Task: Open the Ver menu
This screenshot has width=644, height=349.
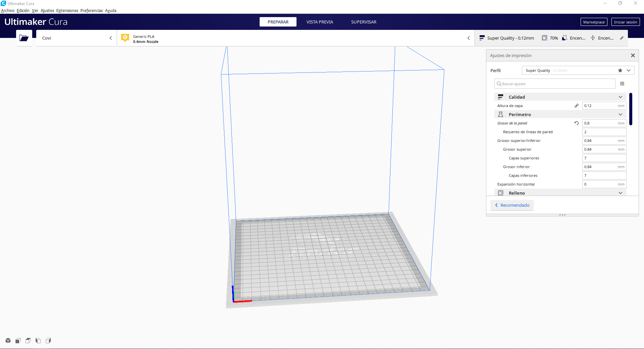Action: [35, 11]
